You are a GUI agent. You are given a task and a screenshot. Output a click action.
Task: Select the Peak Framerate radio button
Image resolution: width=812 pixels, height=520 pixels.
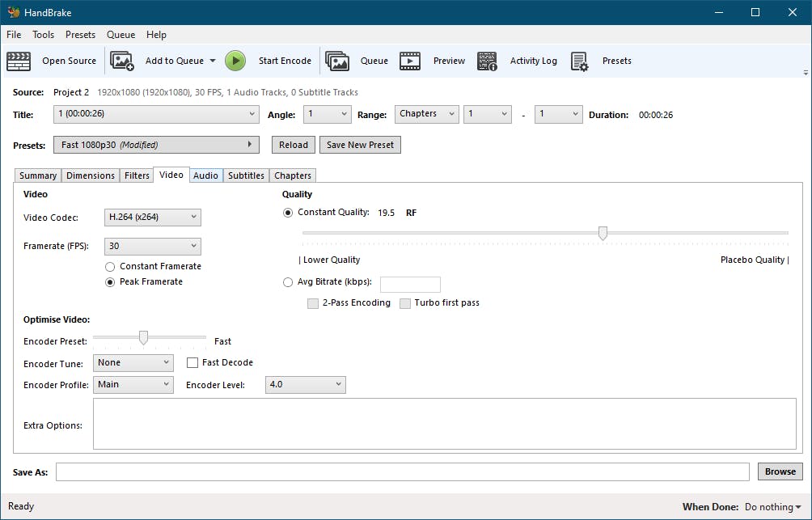pos(110,282)
